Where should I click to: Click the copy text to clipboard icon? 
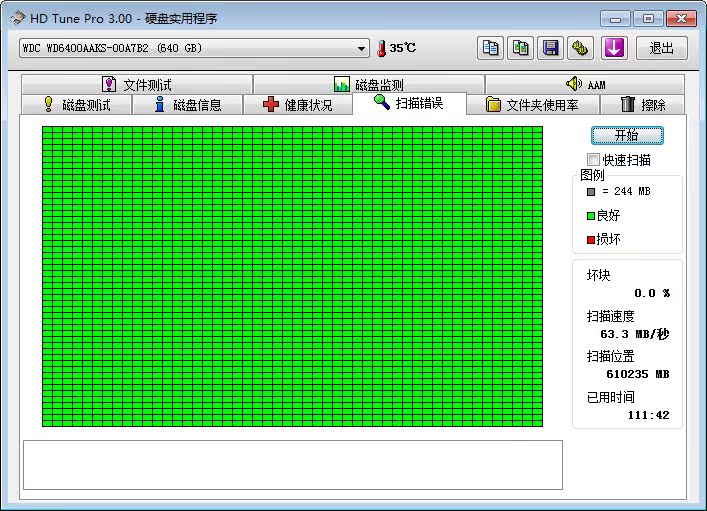click(490, 48)
